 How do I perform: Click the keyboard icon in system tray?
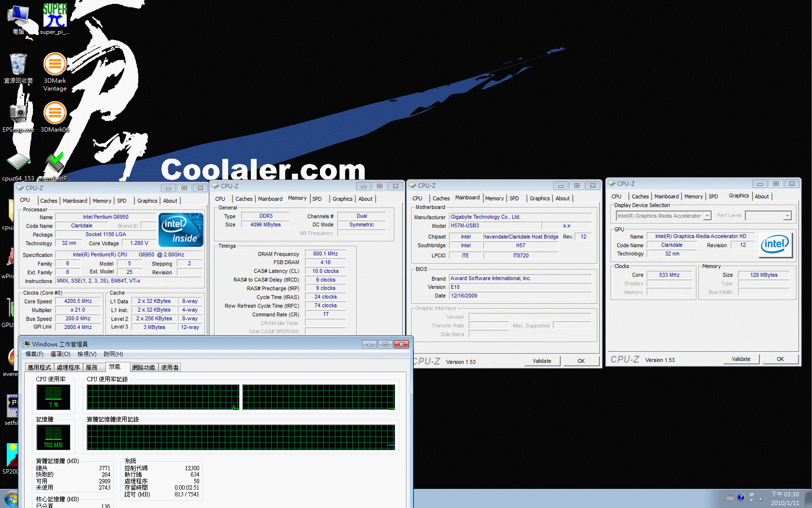coord(730,498)
